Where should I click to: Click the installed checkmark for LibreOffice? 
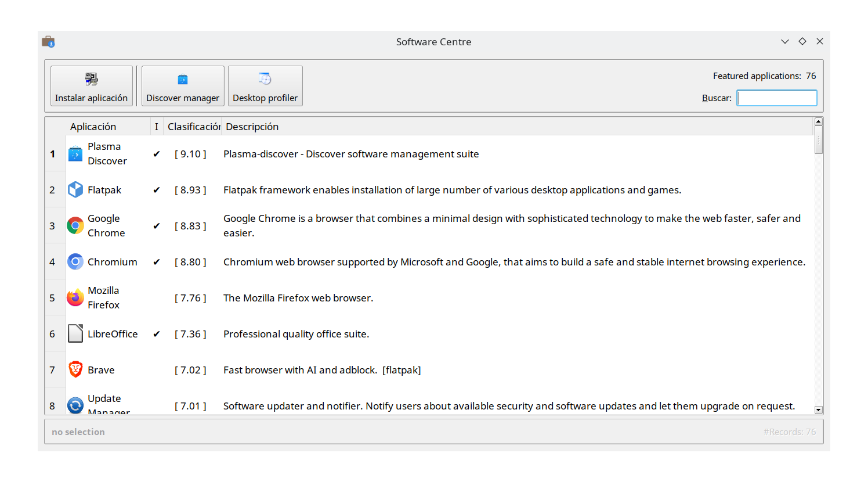click(157, 334)
